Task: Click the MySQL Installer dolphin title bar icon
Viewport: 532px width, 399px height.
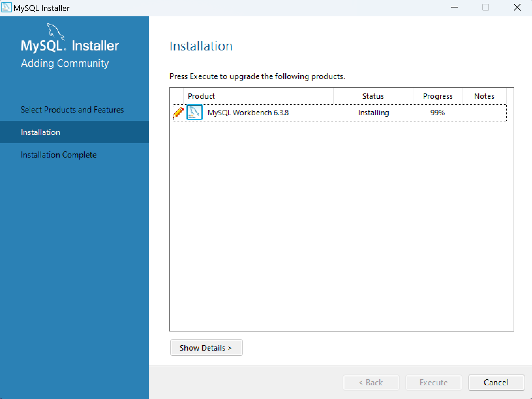Action: tap(6, 7)
